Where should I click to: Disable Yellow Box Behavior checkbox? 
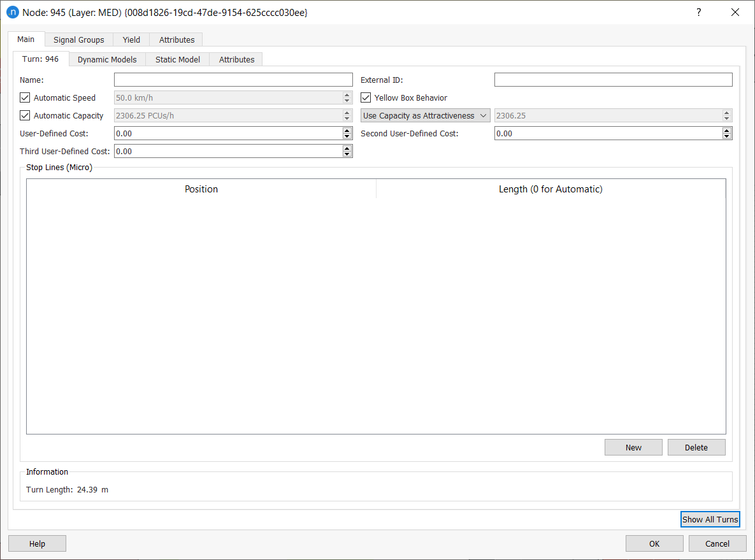pyautogui.click(x=366, y=98)
